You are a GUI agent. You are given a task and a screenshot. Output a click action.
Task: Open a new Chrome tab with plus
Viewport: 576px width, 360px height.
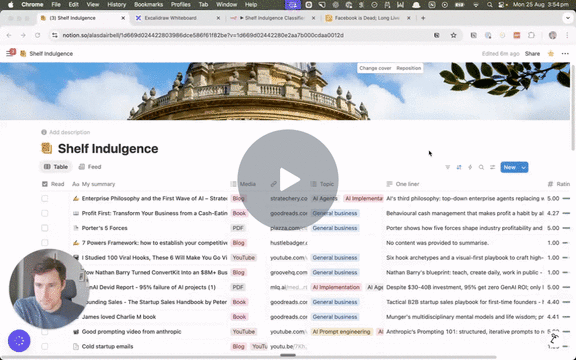[423, 18]
